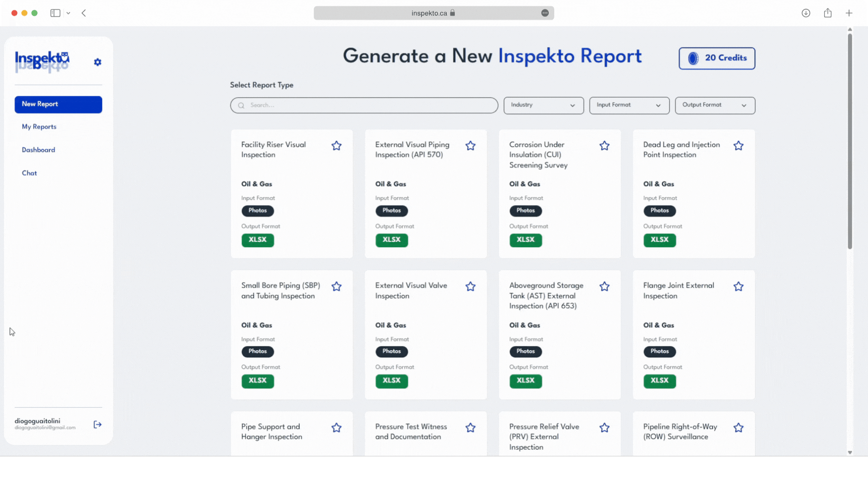Star the Corrosion Under Insulation Screening Survey
The height and width of the screenshot is (488, 868).
pyautogui.click(x=604, y=145)
